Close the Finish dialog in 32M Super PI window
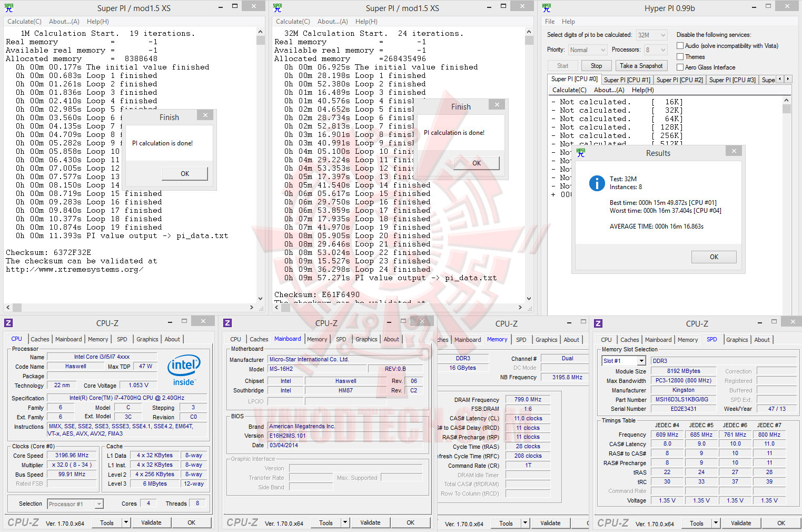802x532 pixels. [x=497, y=104]
